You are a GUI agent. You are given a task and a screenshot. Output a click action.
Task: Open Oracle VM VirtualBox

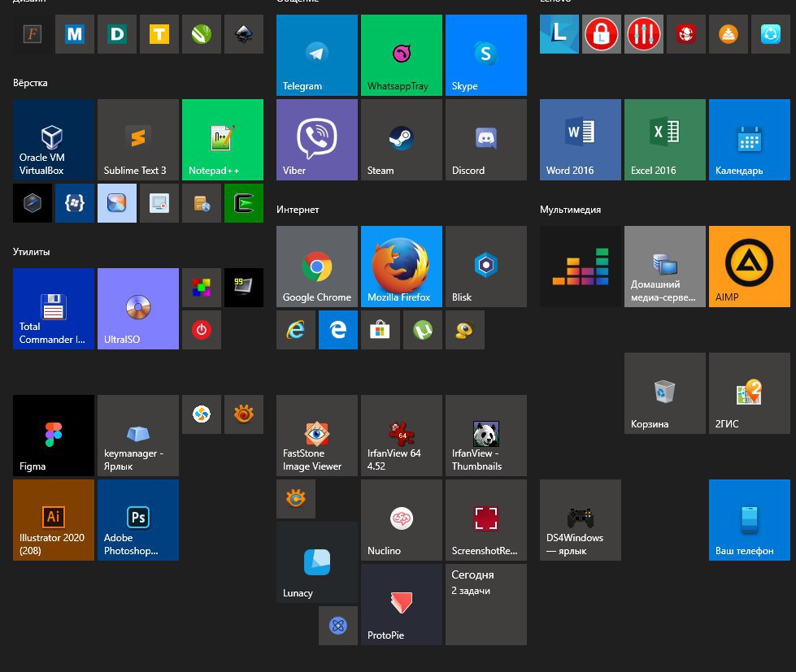point(54,140)
